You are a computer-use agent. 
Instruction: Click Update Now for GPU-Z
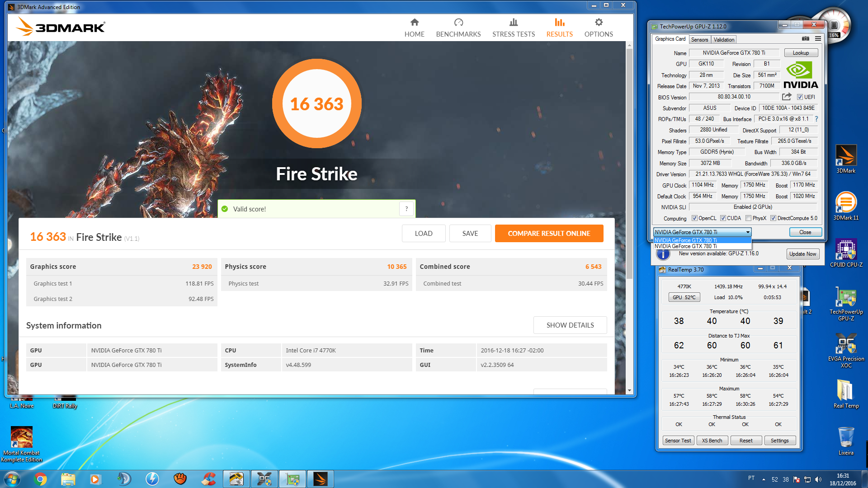pyautogui.click(x=802, y=254)
